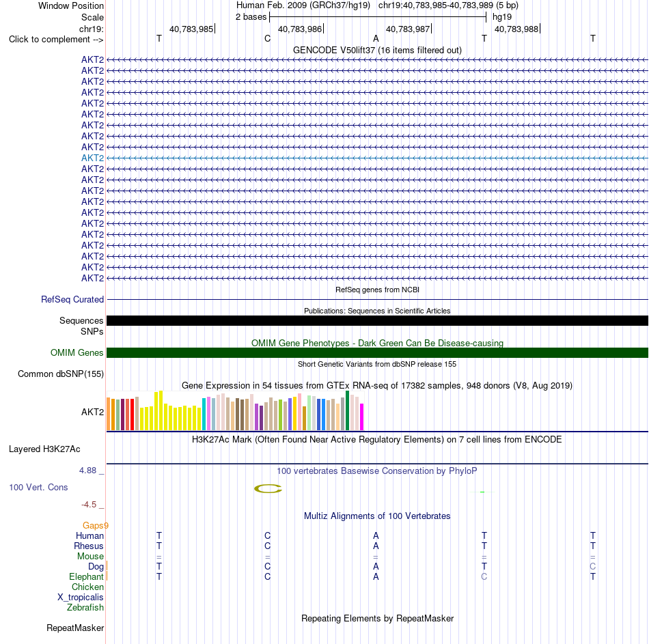Click base C in the Rhesus alignment row
The width and height of the screenshot is (649, 644).
click(267, 546)
